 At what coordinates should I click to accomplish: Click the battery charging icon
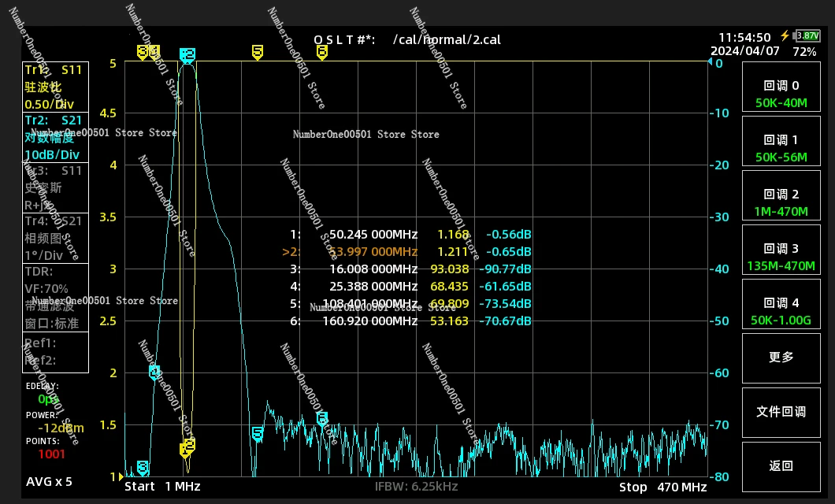(785, 36)
